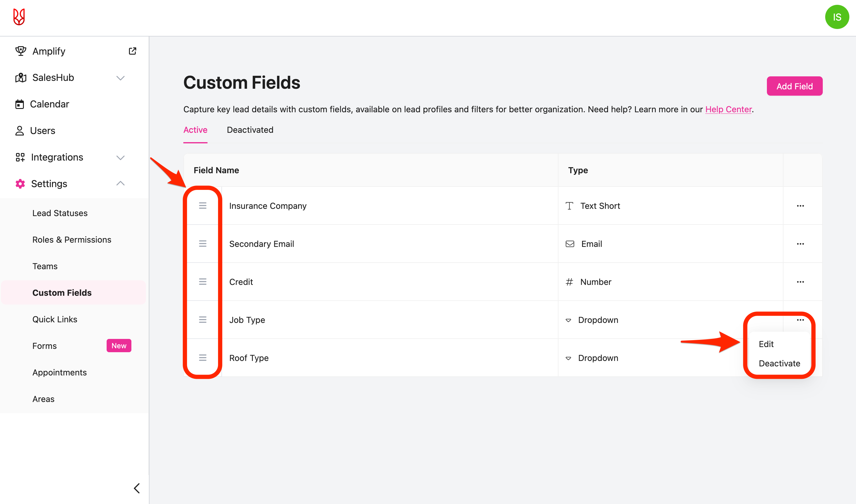Click the Roof Type row drag handle
Viewport: 856px width, 504px height.
pos(203,358)
